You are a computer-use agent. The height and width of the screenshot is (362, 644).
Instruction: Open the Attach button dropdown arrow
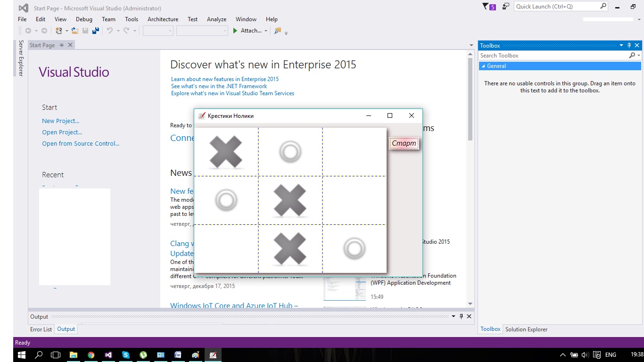coord(266,31)
